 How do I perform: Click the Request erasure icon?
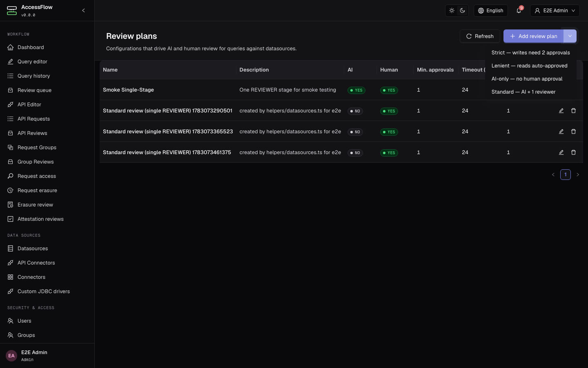coord(11,191)
